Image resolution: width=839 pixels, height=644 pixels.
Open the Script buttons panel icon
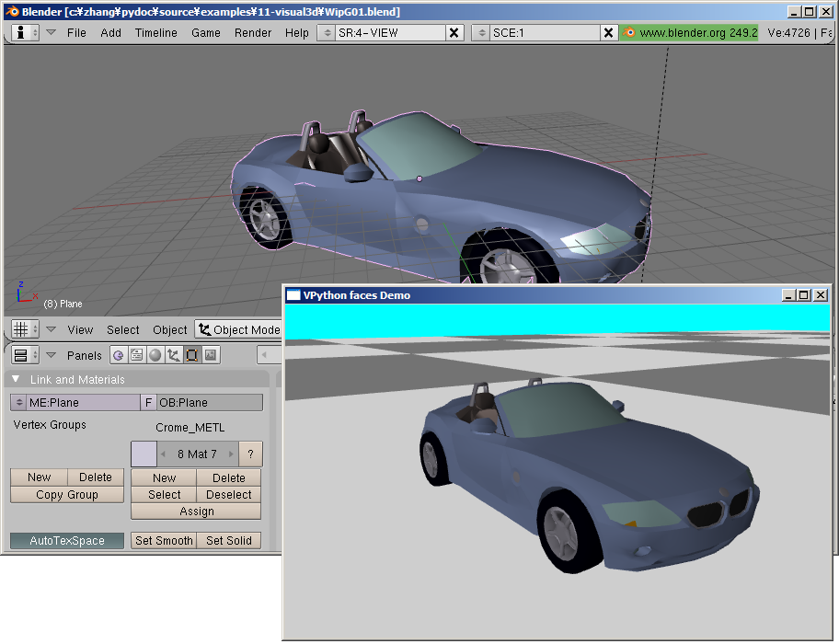(136, 355)
